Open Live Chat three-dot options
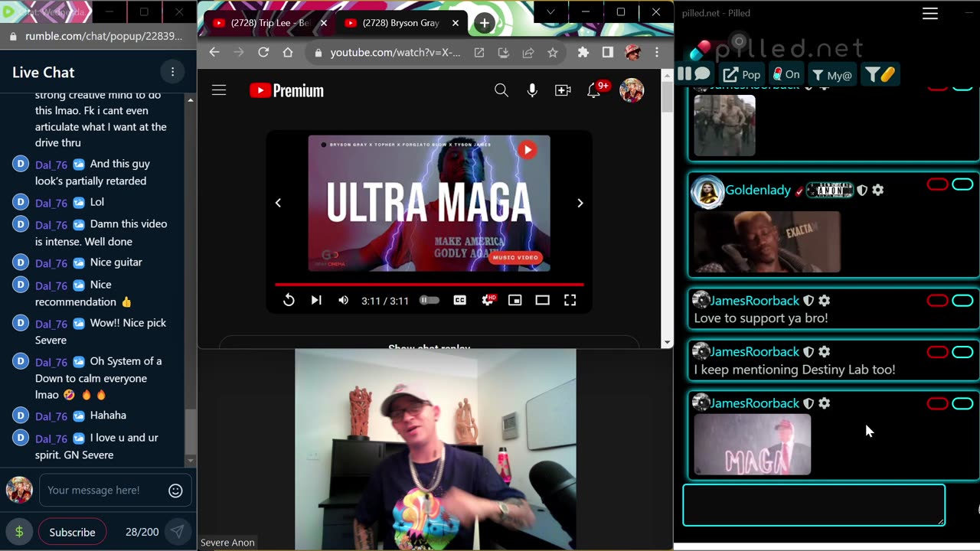980x551 pixels. point(172,72)
